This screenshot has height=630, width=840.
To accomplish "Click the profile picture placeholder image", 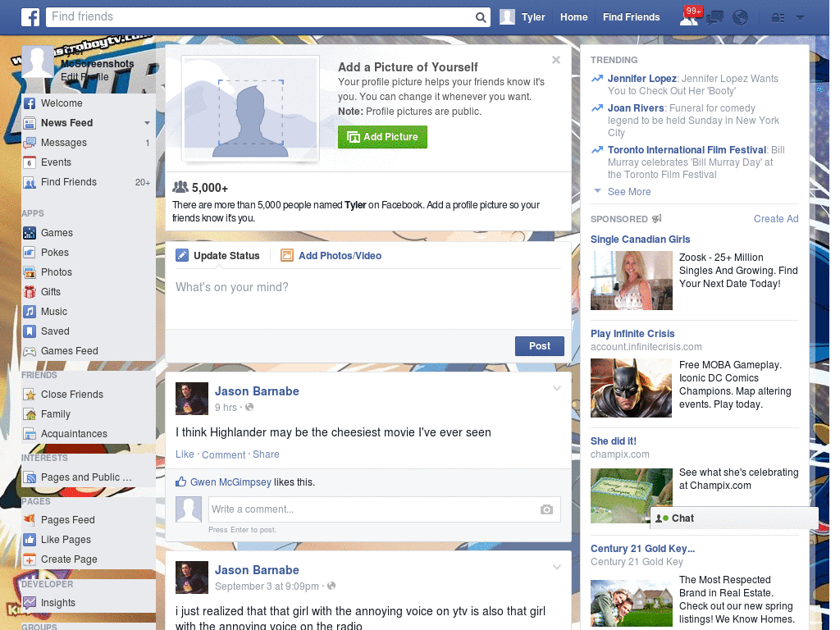I will [x=251, y=109].
